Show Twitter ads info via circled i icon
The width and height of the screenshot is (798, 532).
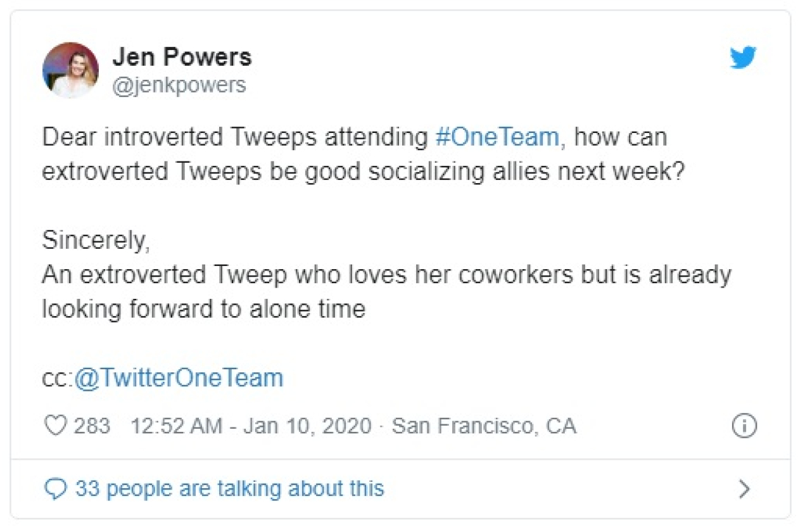click(x=744, y=426)
